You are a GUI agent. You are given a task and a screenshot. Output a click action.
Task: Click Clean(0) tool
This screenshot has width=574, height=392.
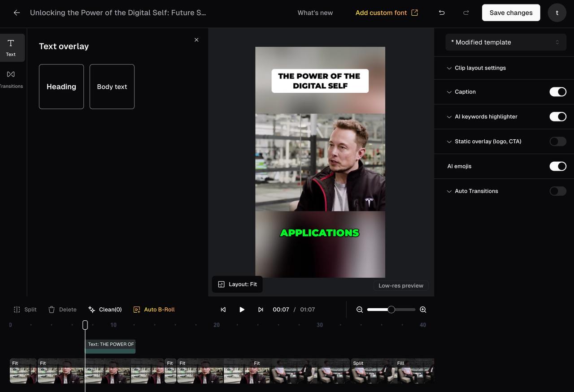(x=105, y=310)
